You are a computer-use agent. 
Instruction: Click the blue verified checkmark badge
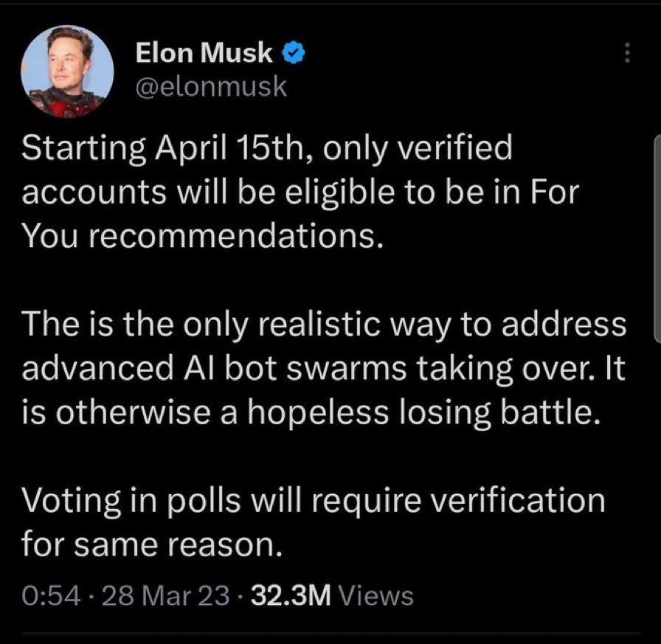(x=292, y=53)
